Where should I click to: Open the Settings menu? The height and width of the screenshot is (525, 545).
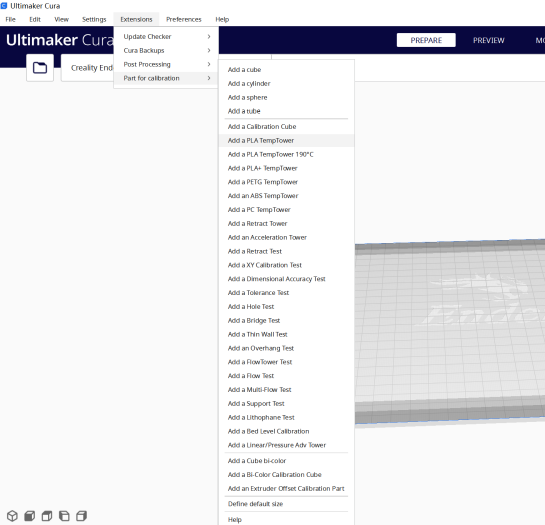tap(94, 19)
